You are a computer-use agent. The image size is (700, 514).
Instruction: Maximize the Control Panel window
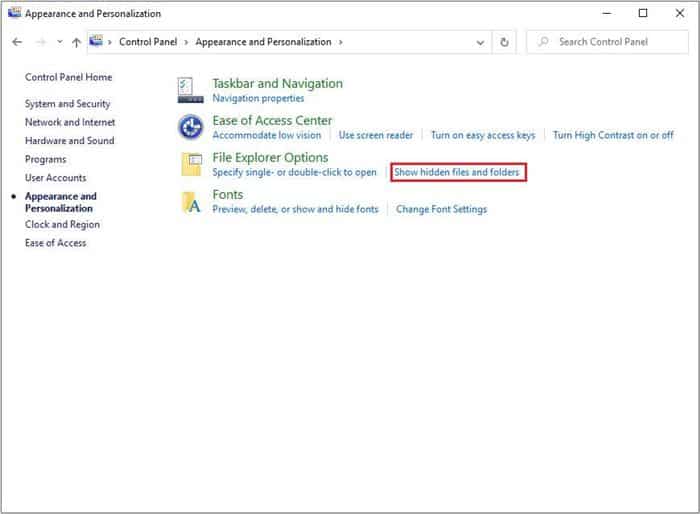tap(643, 13)
